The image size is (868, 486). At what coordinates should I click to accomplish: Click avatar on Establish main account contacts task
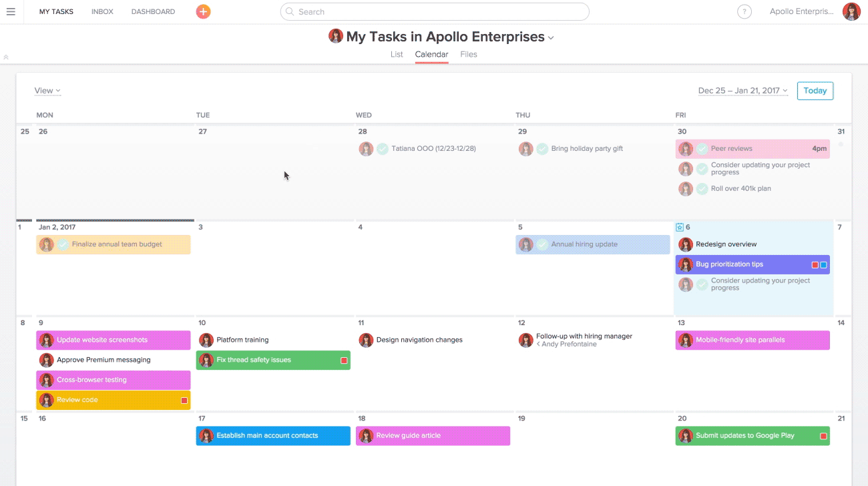point(206,435)
